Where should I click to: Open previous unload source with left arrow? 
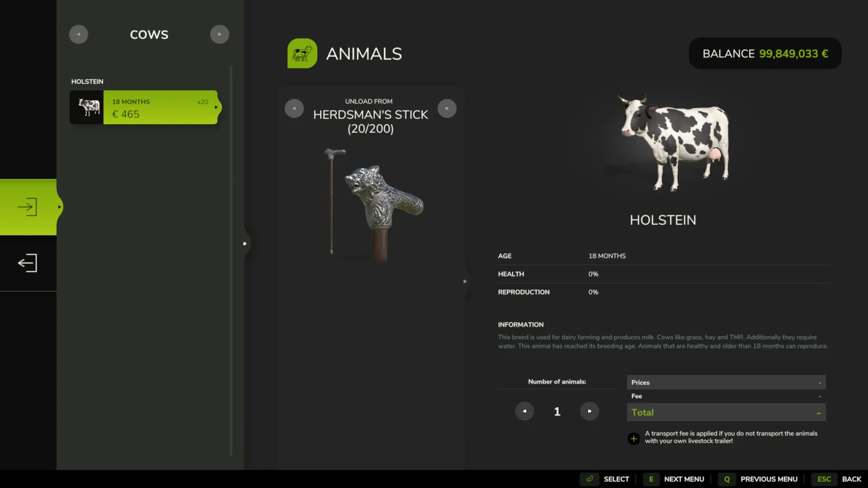click(x=294, y=108)
